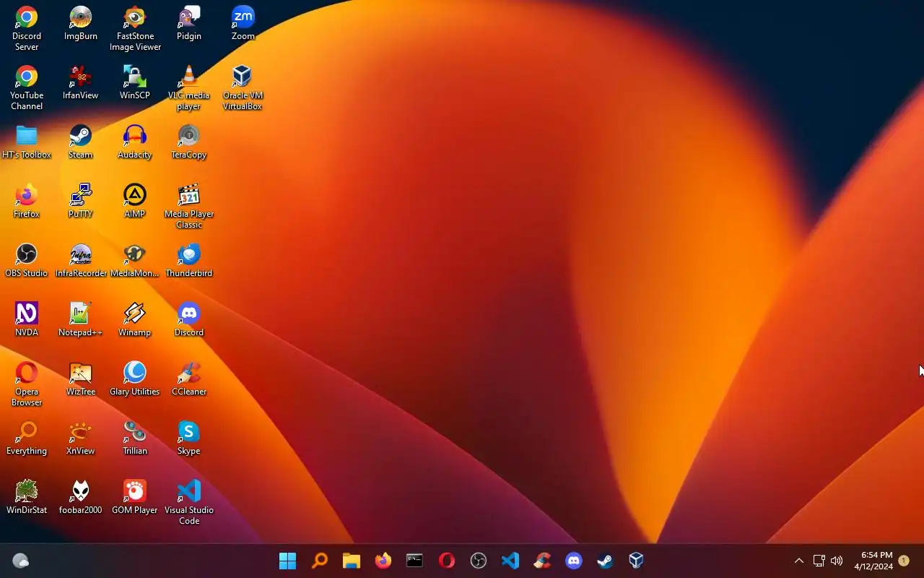Select the CCleaner desktop shortcut

click(189, 379)
